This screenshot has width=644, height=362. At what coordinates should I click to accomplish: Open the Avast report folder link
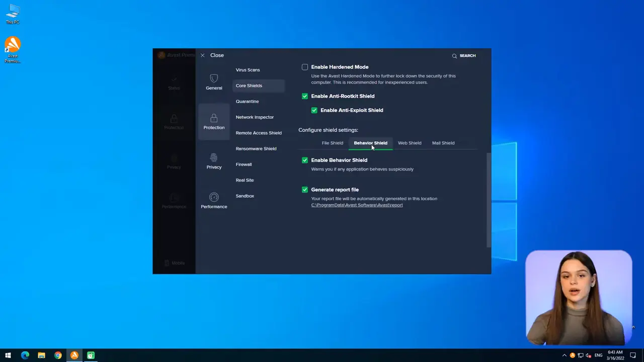point(357,205)
